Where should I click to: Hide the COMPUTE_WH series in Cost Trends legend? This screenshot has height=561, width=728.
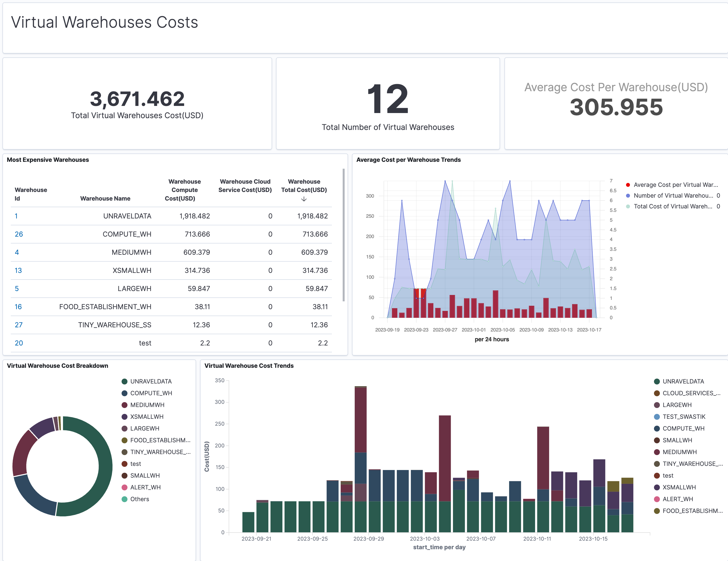(657, 428)
